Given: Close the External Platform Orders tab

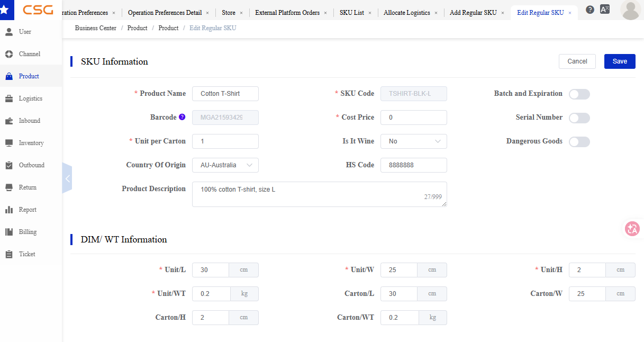Looking at the screenshot, I should [x=325, y=13].
